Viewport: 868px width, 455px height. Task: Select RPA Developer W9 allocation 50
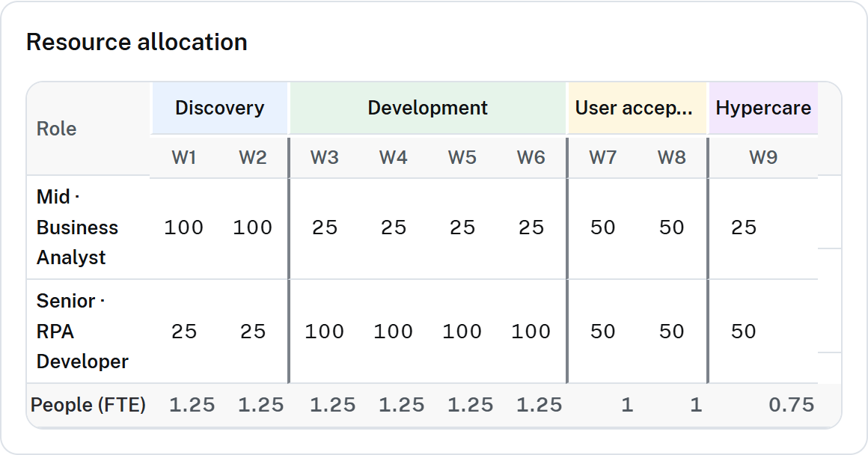point(744,332)
